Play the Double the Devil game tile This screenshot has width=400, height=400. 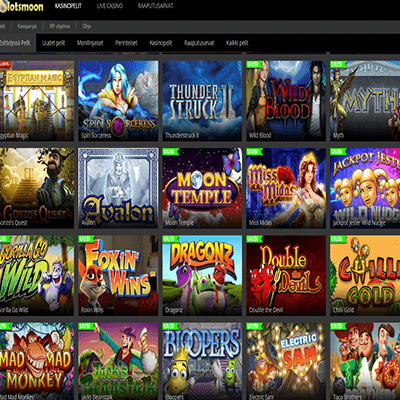(286, 276)
